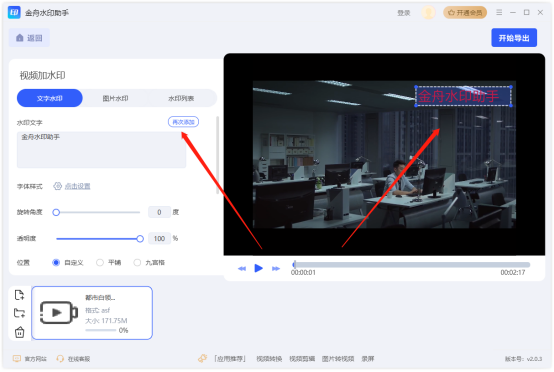This screenshot has width=554, height=372.
Task: Open the online customer service link
Action: [x=73, y=359]
